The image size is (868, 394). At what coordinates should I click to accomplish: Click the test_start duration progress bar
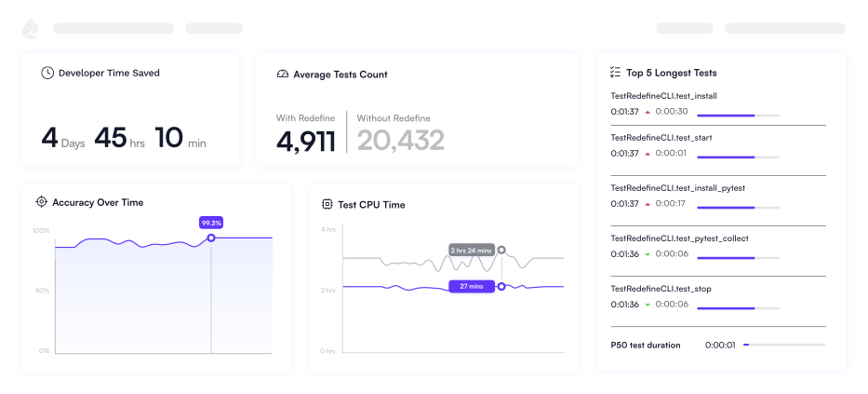pyautogui.click(x=738, y=157)
